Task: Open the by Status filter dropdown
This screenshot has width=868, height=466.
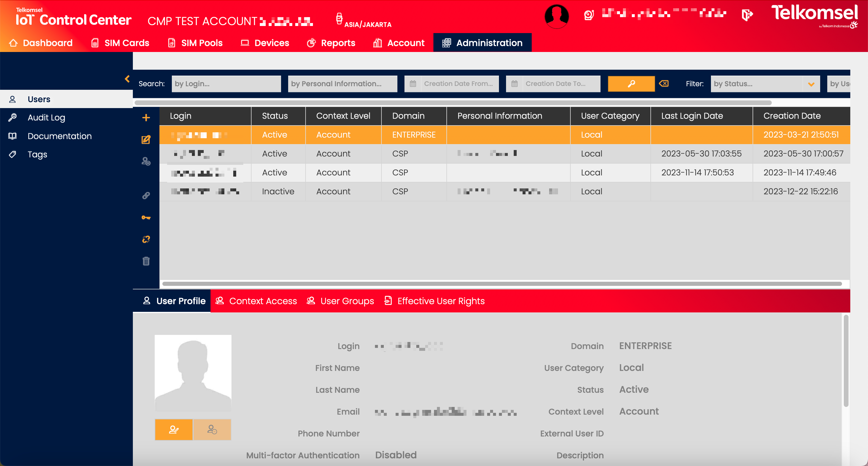Action: 765,84
